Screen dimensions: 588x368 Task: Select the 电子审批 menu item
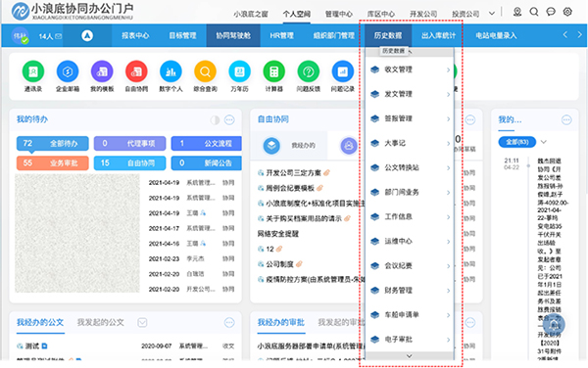(x=410, y=340)
